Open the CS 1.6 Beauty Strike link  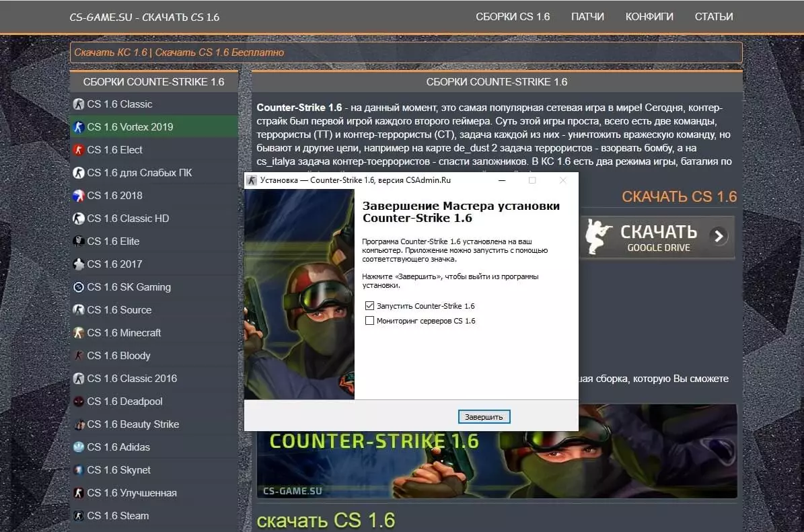coord(133,424)
